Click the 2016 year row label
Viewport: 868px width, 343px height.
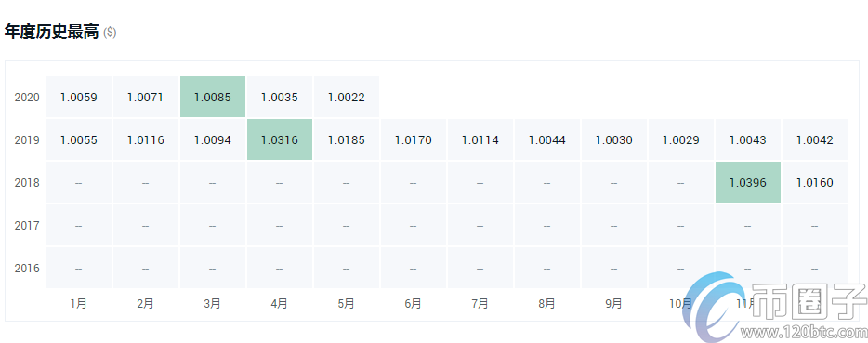point(27,269)
